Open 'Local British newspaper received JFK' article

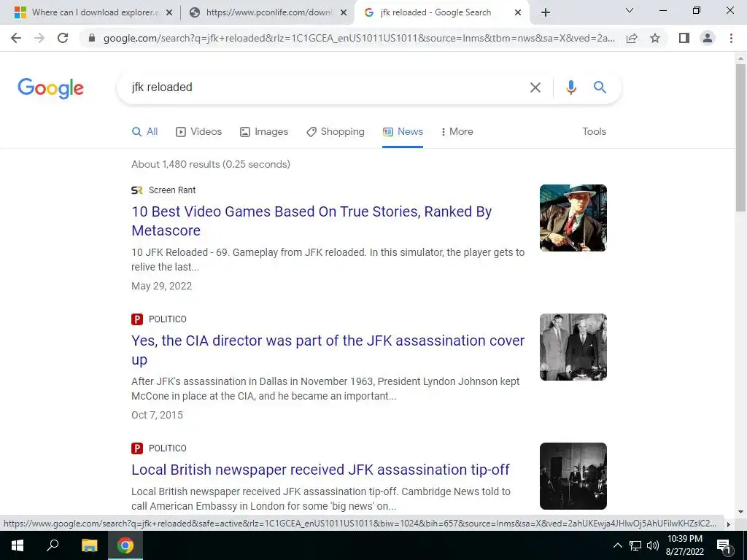[320, 470]
